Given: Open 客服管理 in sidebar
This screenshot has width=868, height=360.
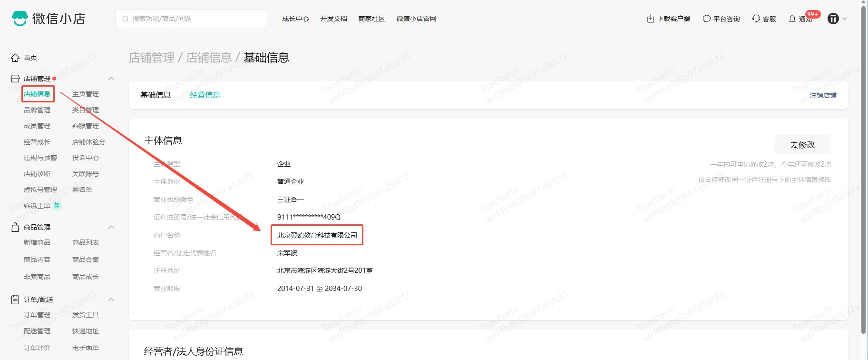Looking at the screenshot, I should coord(86,126).
